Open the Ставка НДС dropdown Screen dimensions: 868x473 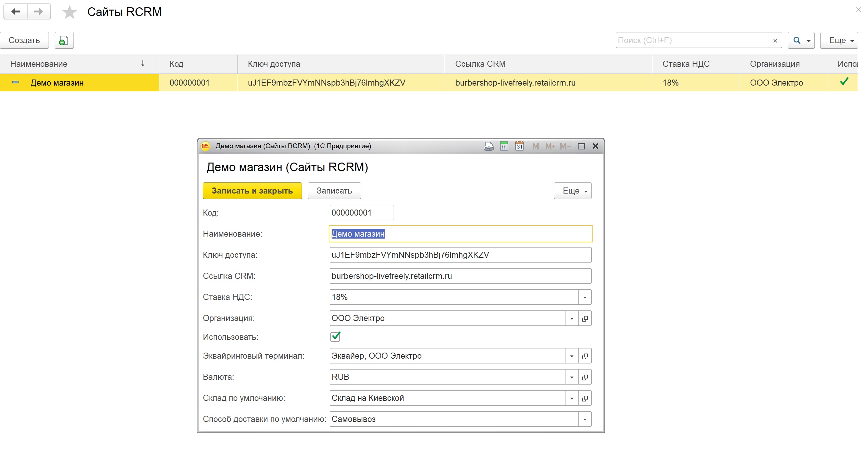tap(585, 297)
